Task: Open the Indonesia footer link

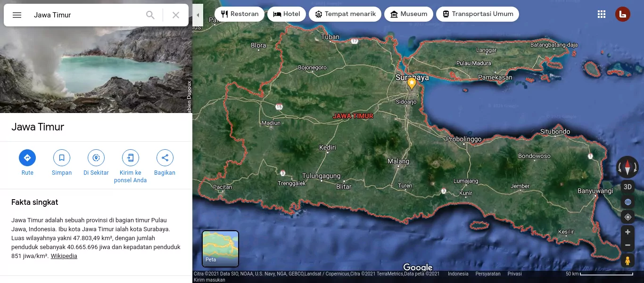Action: (x=458, y=274)
